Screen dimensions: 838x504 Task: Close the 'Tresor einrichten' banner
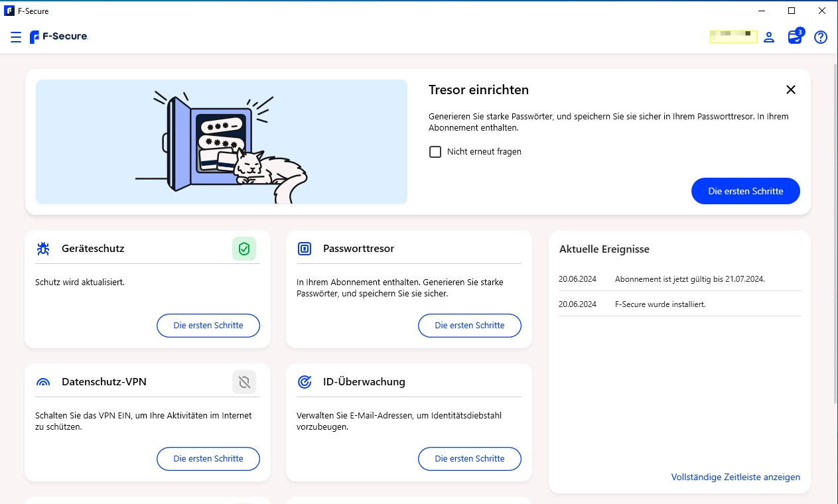pos(790,90)
